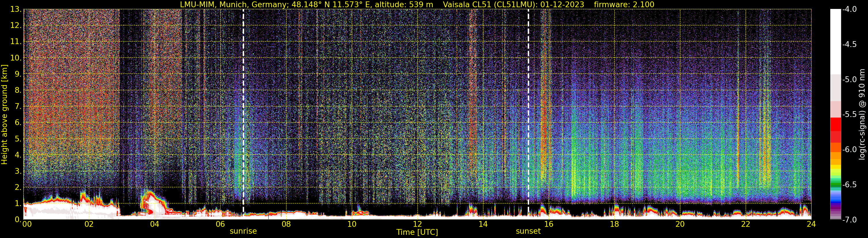Screen dimensions: 868x238
Task: Click the "16" tick label on time axis
Action: point(548,224)
